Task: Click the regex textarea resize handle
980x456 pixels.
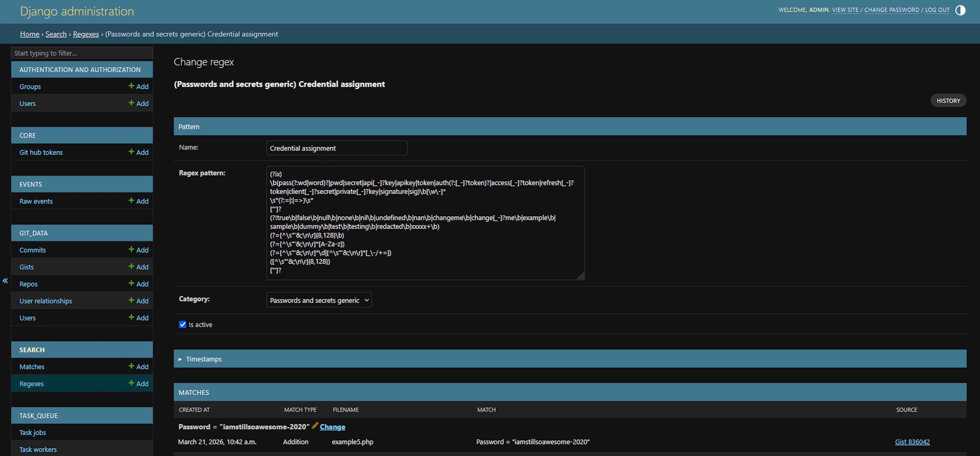Action: click(581, 276)
